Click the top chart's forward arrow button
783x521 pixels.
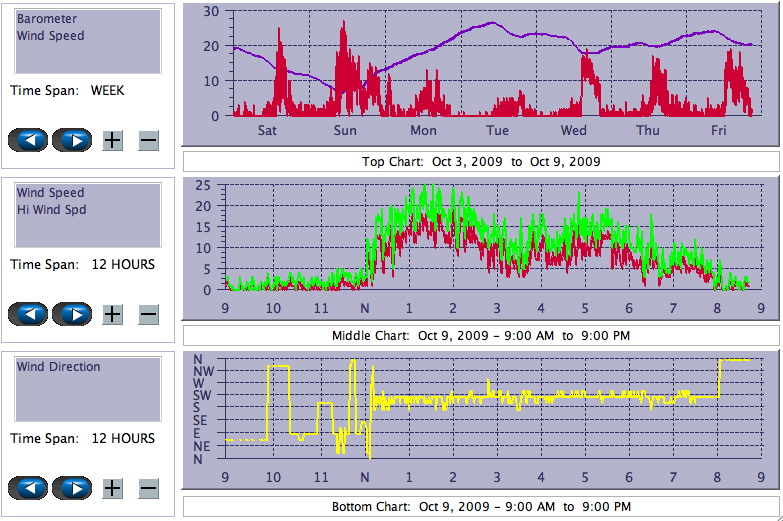72,140
